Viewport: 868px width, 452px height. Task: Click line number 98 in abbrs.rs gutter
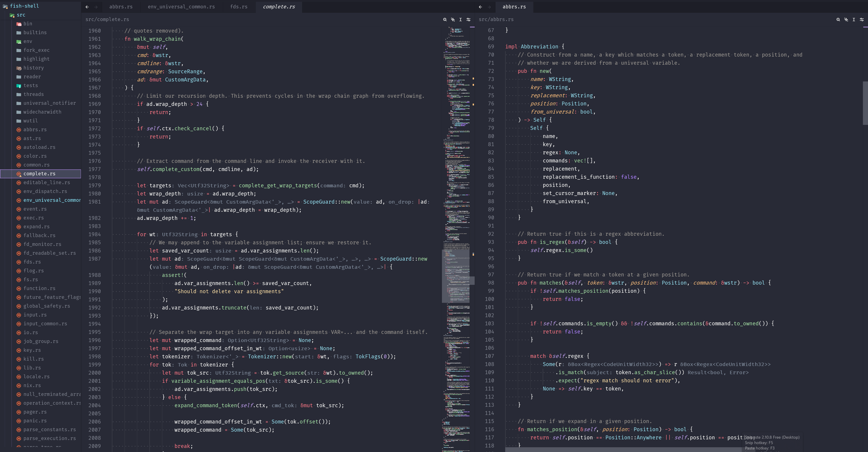(491, 283)
